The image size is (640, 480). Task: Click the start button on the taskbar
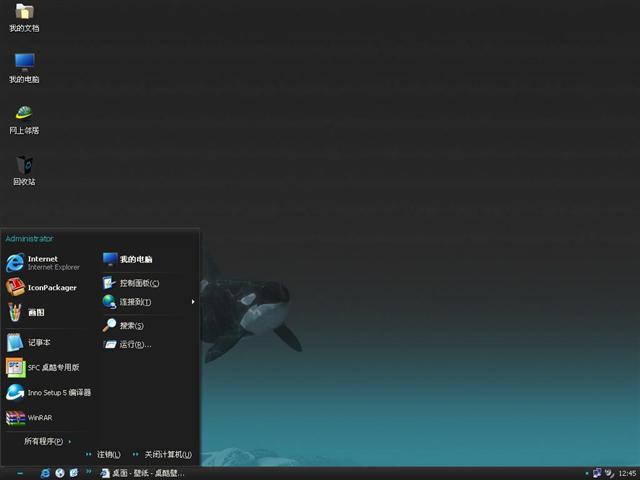[19, 473]
